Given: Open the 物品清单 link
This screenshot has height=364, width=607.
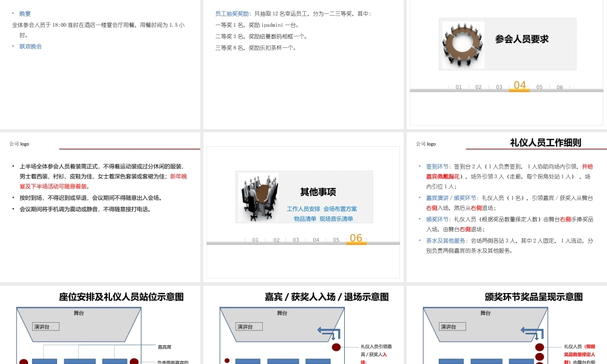Looking at the screenshot, I should [x=305, y=219].
